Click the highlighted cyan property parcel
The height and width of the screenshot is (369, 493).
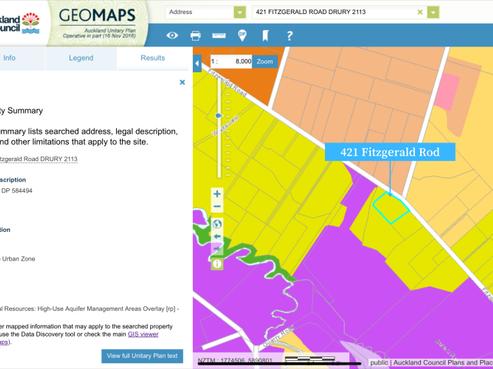[x=391, y=208]
